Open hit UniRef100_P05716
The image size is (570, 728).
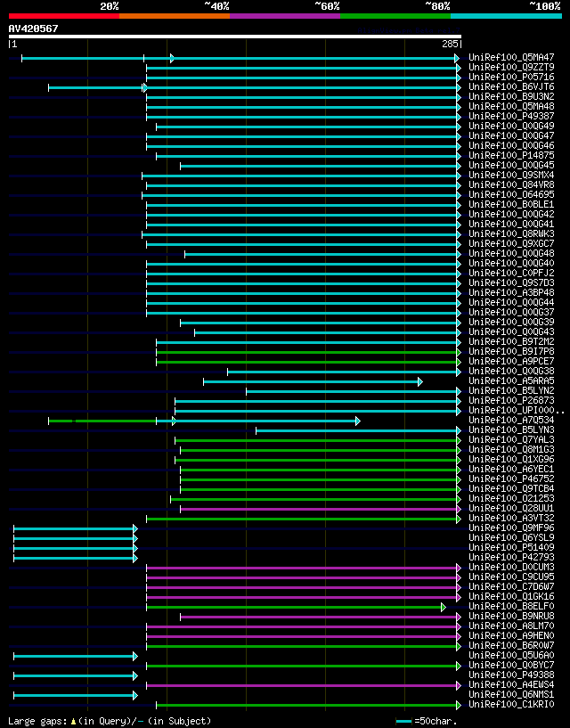511,77
